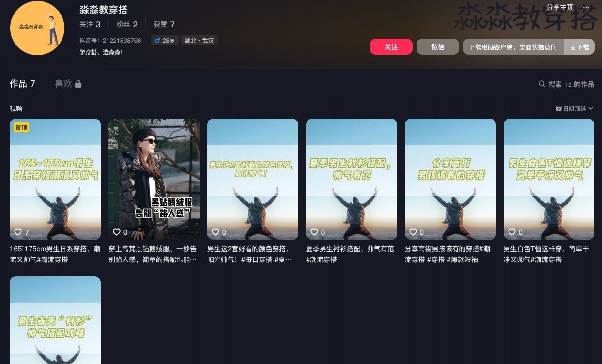This screenshot has width=602, height=364.
Task: Click the 视频 section label
Action: click(x=16, y=108)
